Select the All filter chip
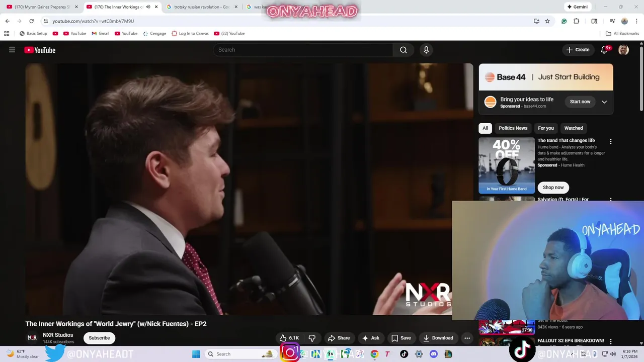This screenshot has width=644, height=362. 485,128
